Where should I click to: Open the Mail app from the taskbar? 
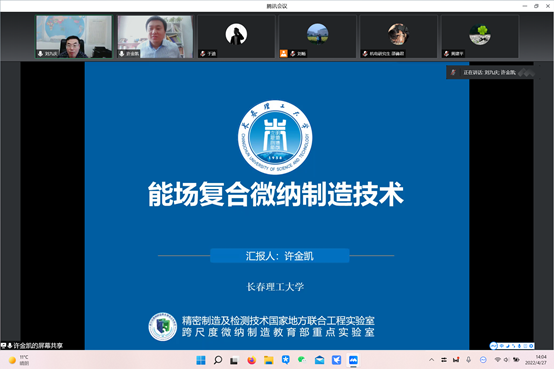pos(319,360)
